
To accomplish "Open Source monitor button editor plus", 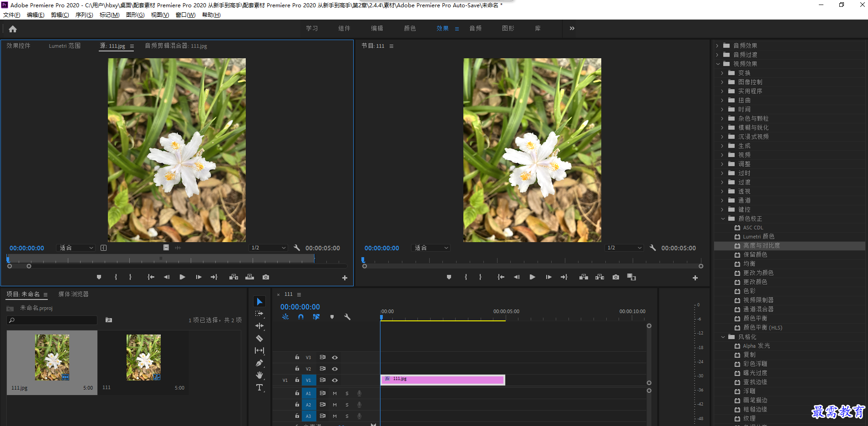I will coord(345,278).
